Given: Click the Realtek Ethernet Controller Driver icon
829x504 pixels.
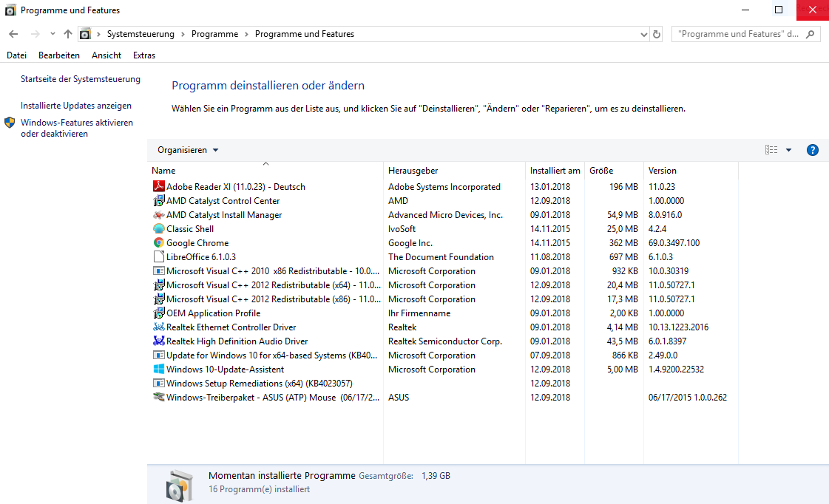Looking at the screenshot, I should click(158, 327).
